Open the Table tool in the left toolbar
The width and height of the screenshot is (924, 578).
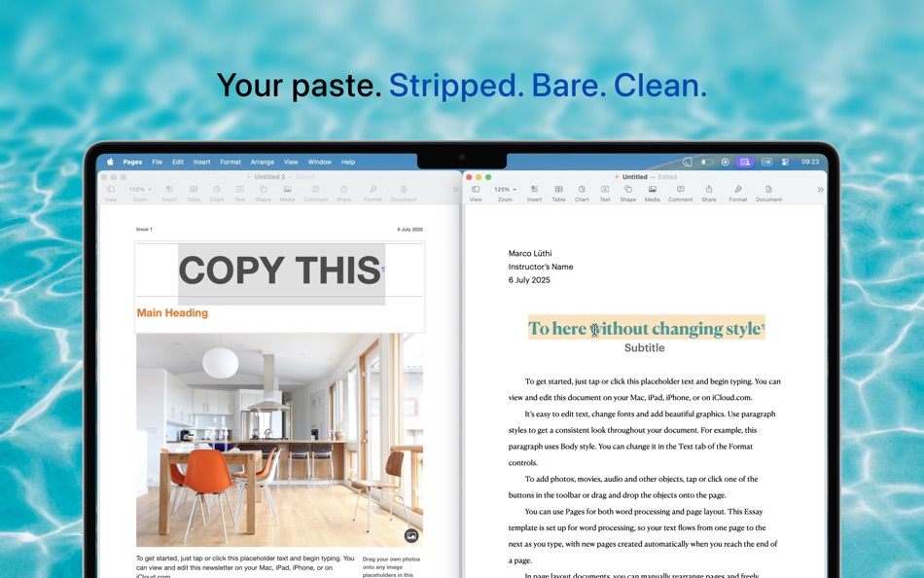tap(194, 190)
